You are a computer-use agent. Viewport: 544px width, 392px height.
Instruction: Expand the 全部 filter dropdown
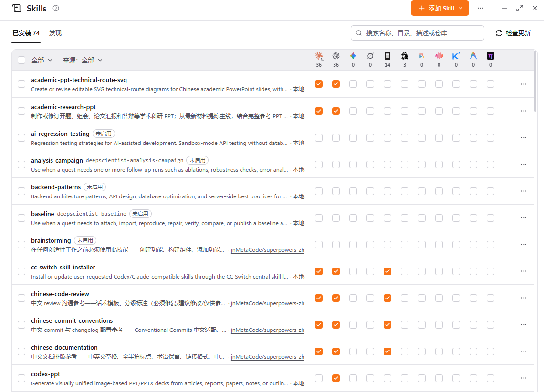(42, 60)
